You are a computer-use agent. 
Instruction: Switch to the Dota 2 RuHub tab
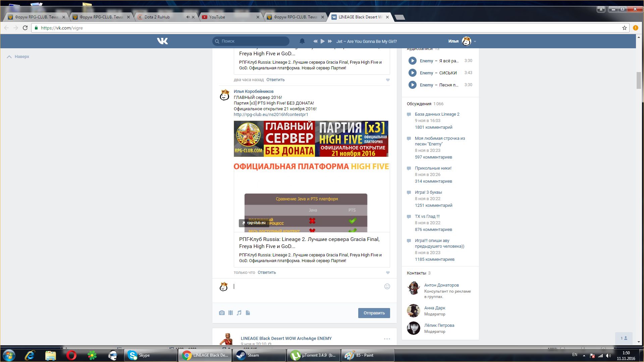157,17
